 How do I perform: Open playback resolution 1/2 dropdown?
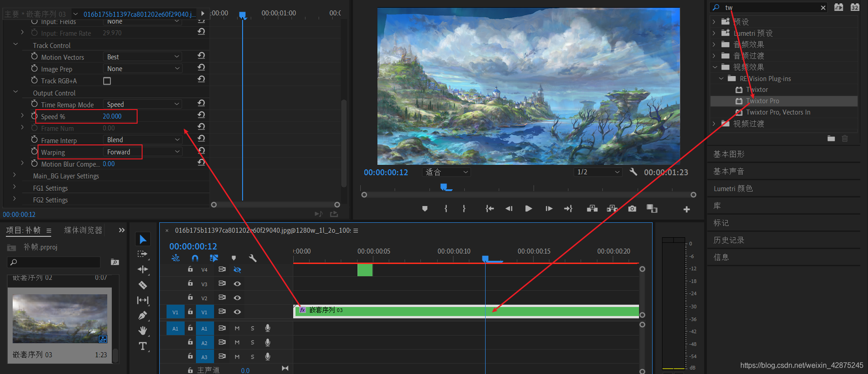click(598, 172)
